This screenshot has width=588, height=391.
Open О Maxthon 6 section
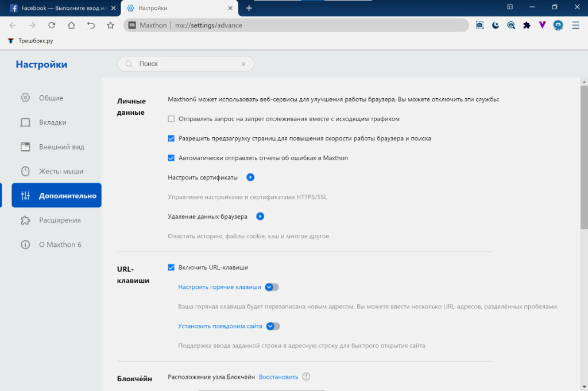coord(56,245)
